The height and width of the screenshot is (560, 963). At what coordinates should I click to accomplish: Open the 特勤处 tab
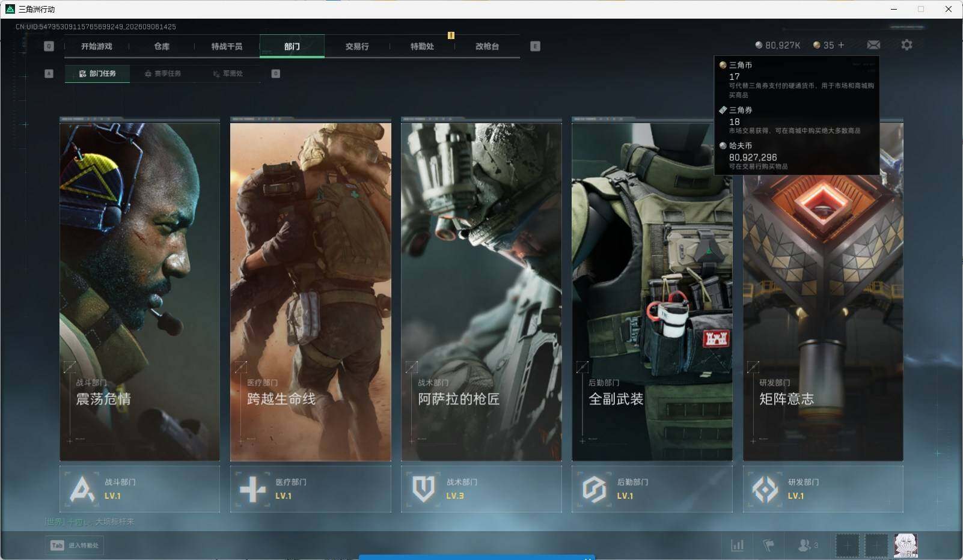[422, 46]
